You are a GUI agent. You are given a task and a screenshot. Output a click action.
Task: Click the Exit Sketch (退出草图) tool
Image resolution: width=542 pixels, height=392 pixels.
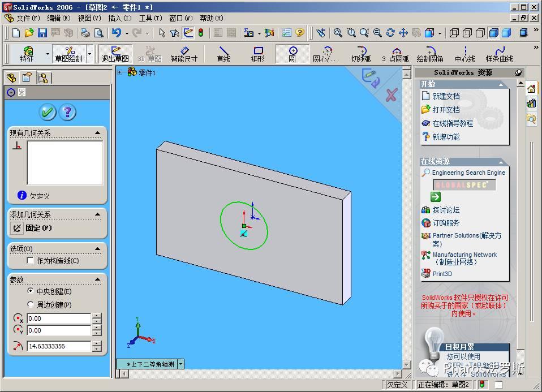(115, 54)
